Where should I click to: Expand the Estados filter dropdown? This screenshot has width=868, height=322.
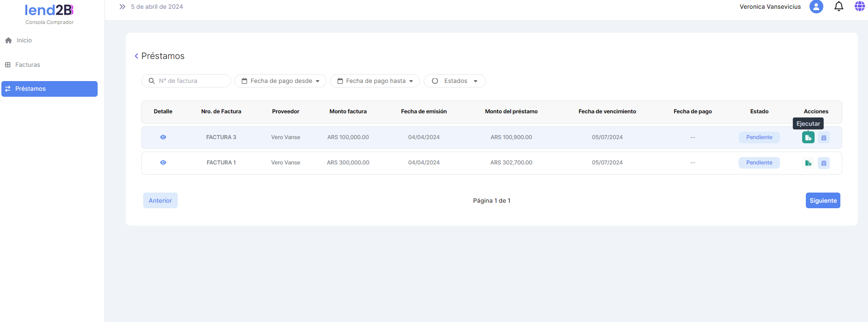[454, 81]
